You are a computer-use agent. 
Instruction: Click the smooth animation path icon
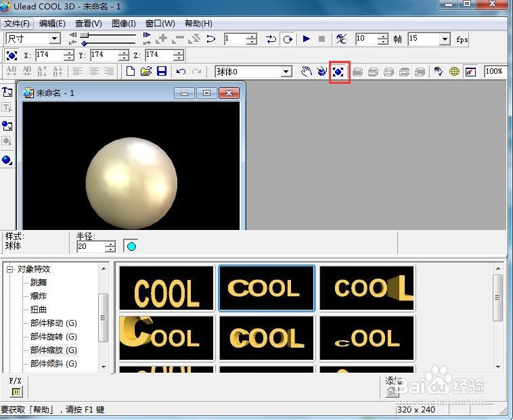click(x=210, y=39)
